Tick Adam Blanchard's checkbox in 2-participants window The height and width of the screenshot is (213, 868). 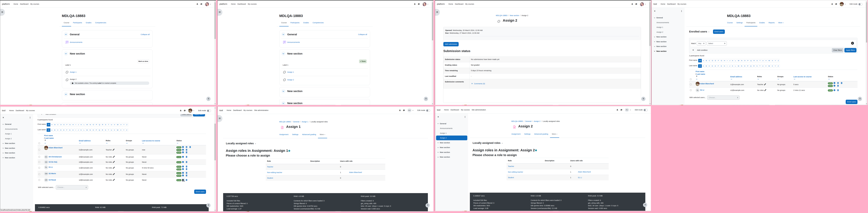point(691,84)
